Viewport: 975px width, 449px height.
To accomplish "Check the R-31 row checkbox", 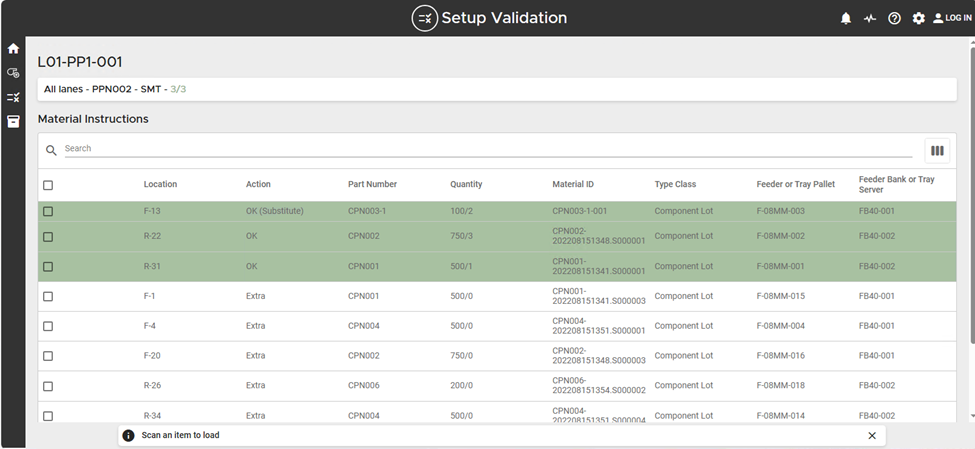I will coord(48,266).
